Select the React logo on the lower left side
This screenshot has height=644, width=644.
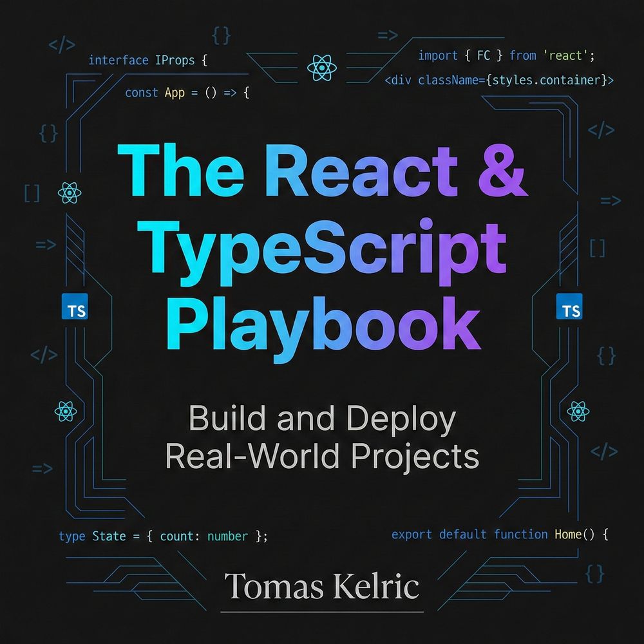click(x=66, y=410)
